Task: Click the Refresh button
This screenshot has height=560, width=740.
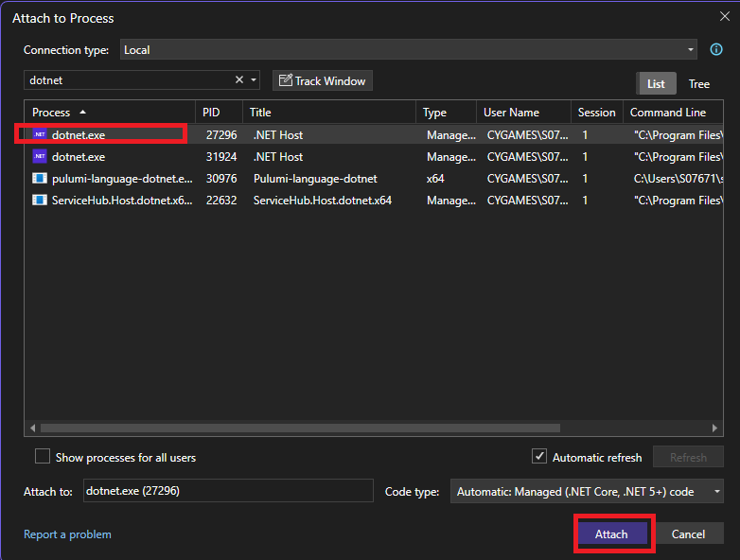Action: tap(688, 457)
